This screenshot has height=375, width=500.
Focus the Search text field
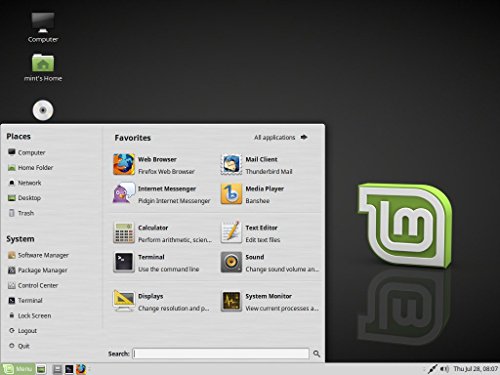[221, 354]
